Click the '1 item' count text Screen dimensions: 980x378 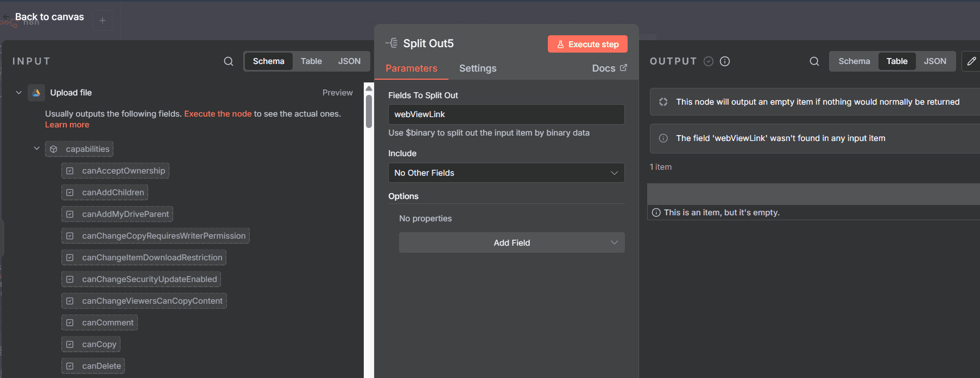661,167
